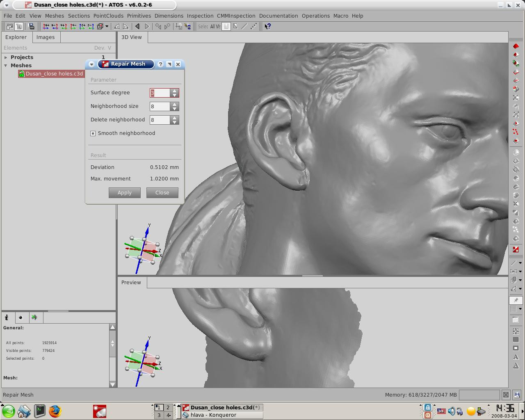Image resolution: width=525 pixels, height=420 pixels.
Task: Switch to virtual desktop 2 in pager
Action: (168, 407)
